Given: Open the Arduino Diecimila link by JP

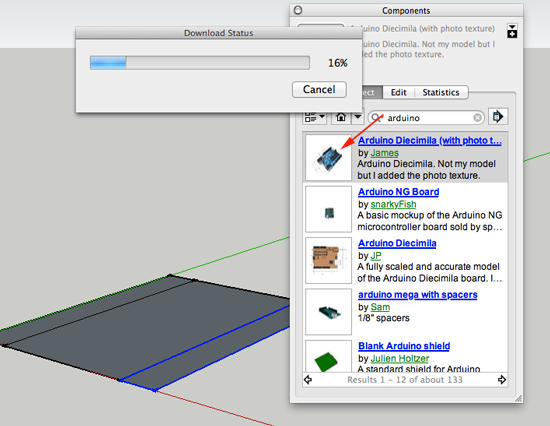Looking at the screenshot, I should pos(397,243).
